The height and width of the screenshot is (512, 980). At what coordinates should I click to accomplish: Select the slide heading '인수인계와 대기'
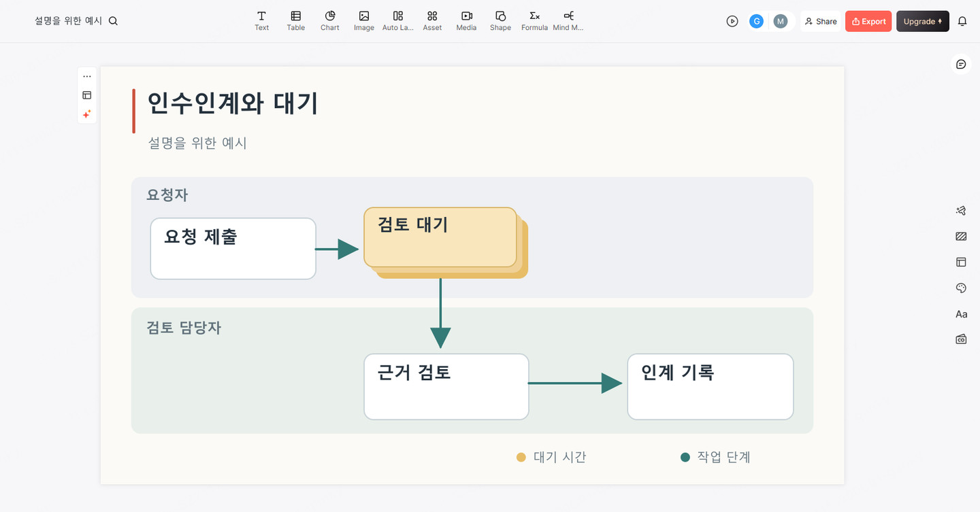pyautogui.click(x=233, y=103)
